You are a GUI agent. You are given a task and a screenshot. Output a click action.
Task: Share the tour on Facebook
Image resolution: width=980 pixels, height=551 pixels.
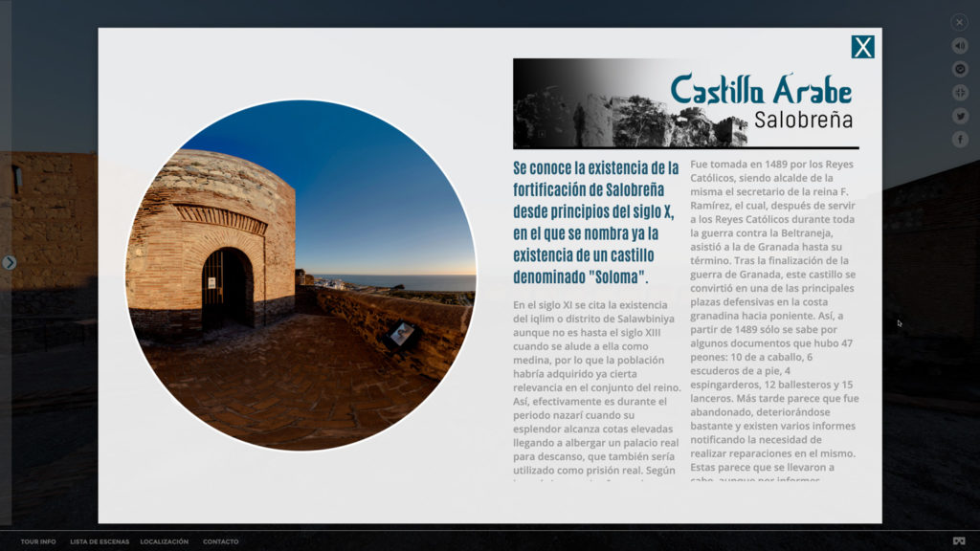tap(960, 139)
